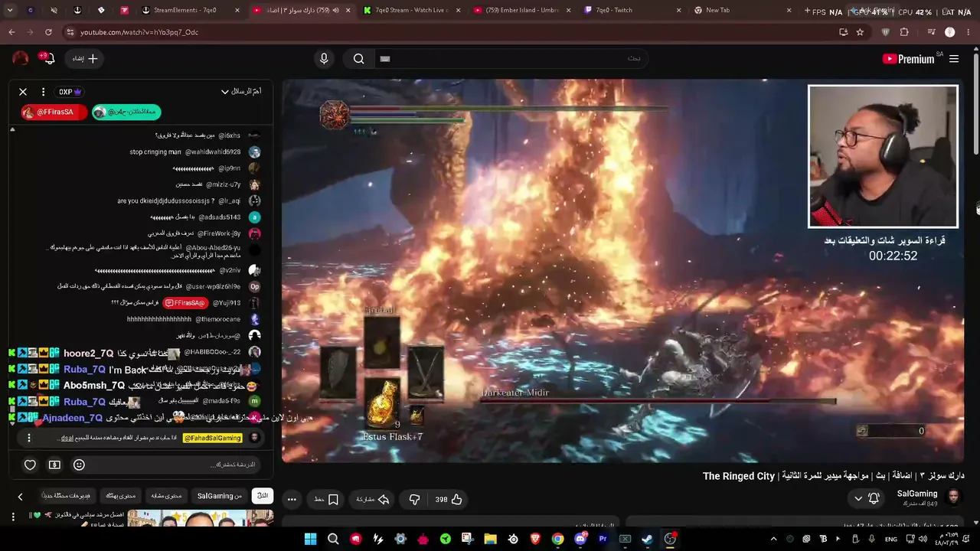Open the 0XP crown points badge
This screenshot has height=551, width=980.
[70, 92]
